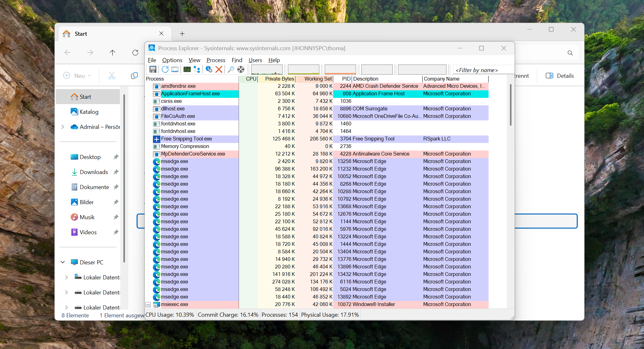Click the red Kill Process icon
Image resolution: width=644 pixels, height=349 pixels.
point(219,69)
